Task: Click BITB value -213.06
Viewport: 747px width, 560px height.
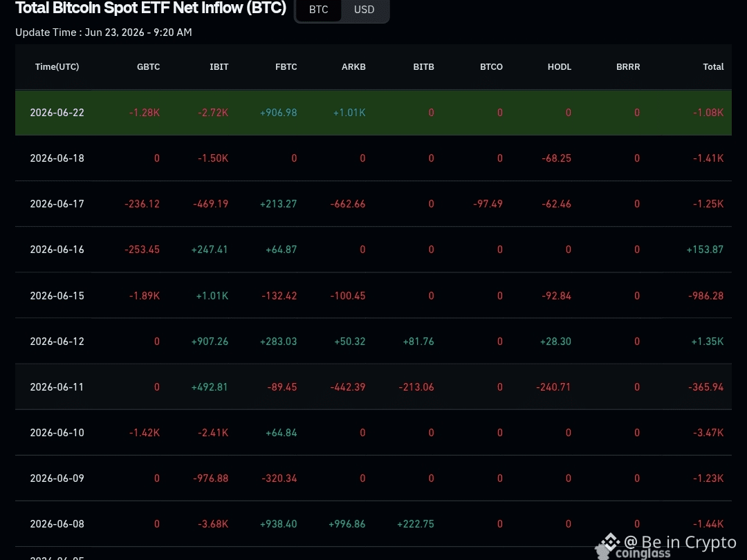Action: (416, 387)
